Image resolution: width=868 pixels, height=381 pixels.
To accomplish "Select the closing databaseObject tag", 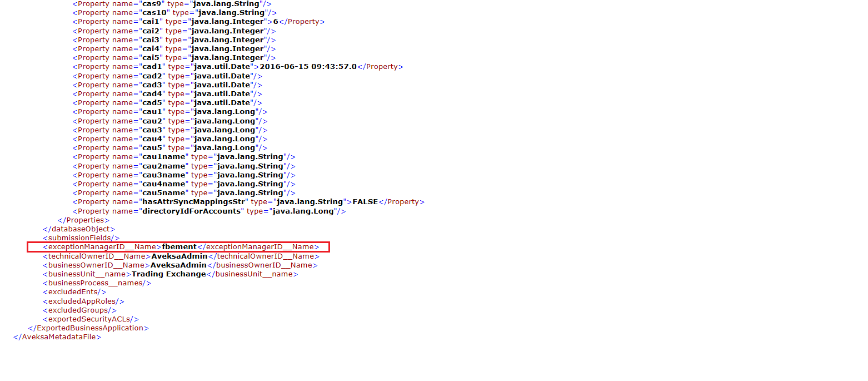I will point(78,229).
